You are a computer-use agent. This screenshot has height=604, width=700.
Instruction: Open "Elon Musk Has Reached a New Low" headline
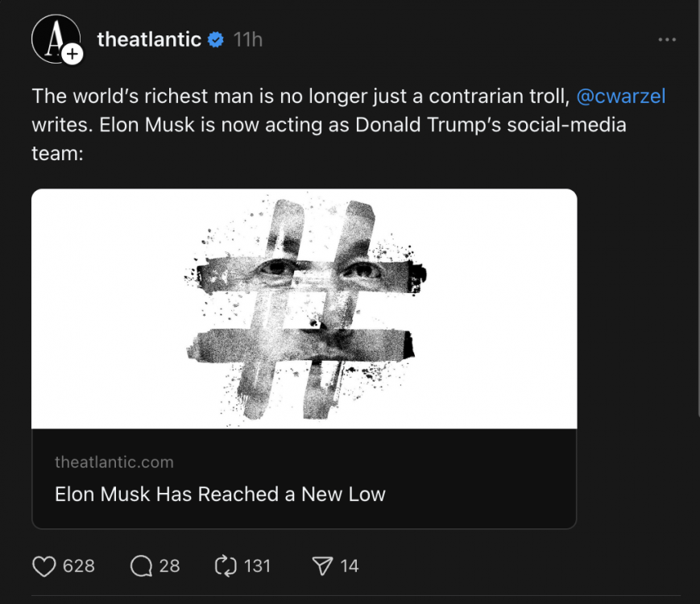coord(220,494)
